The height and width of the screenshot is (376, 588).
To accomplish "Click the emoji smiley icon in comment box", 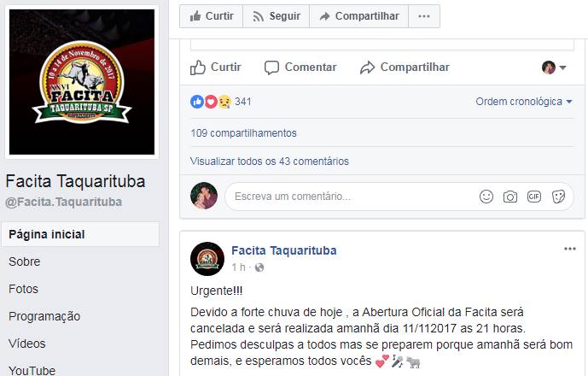I will tap(486, 197).
